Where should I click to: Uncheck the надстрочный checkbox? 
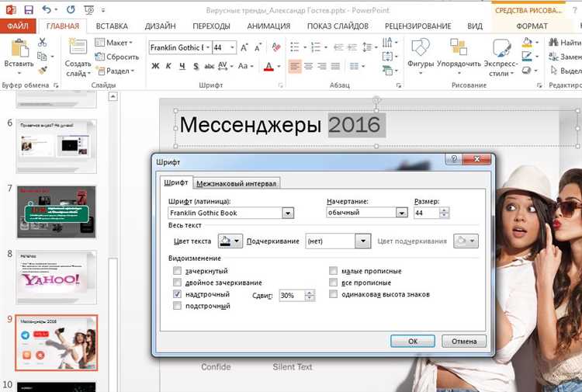[x=177, y=294]
